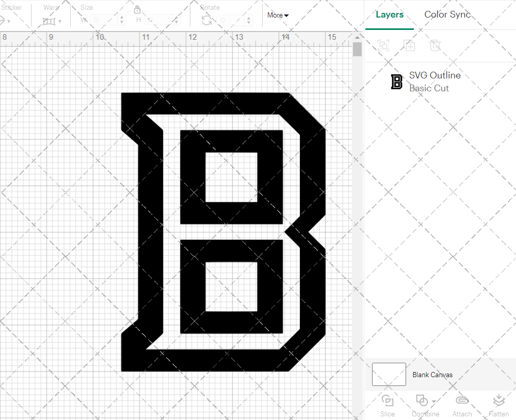516x420 pixels.
Task: Click the Blank Canvas color swatch
Action: pyautogui.click(x=389, y=375)
